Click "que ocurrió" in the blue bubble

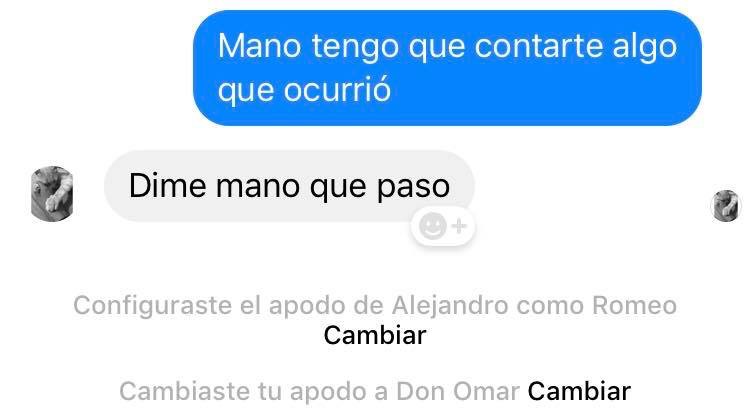[x=304, y=90]
